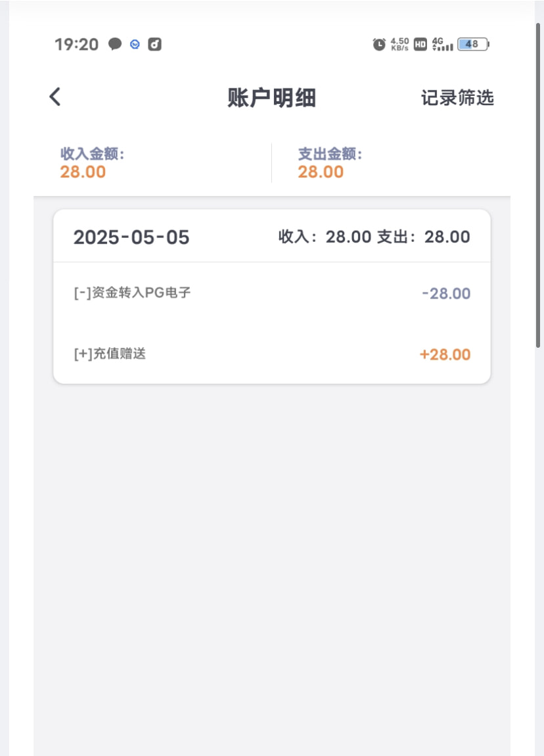Click the 2025-05-05 date header
This screenshot has height=756, width=544.
[131, 237]
